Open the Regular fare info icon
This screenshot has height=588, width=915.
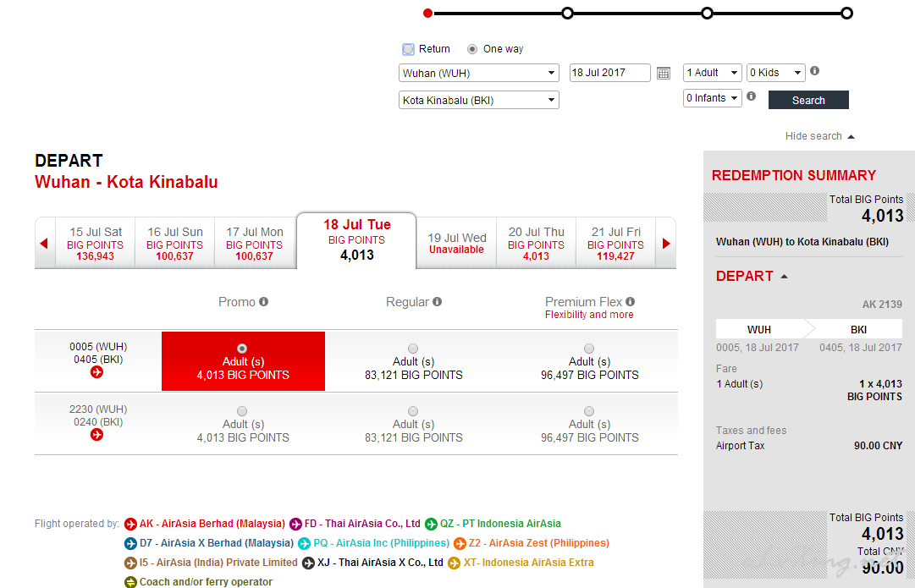point(437,301)
